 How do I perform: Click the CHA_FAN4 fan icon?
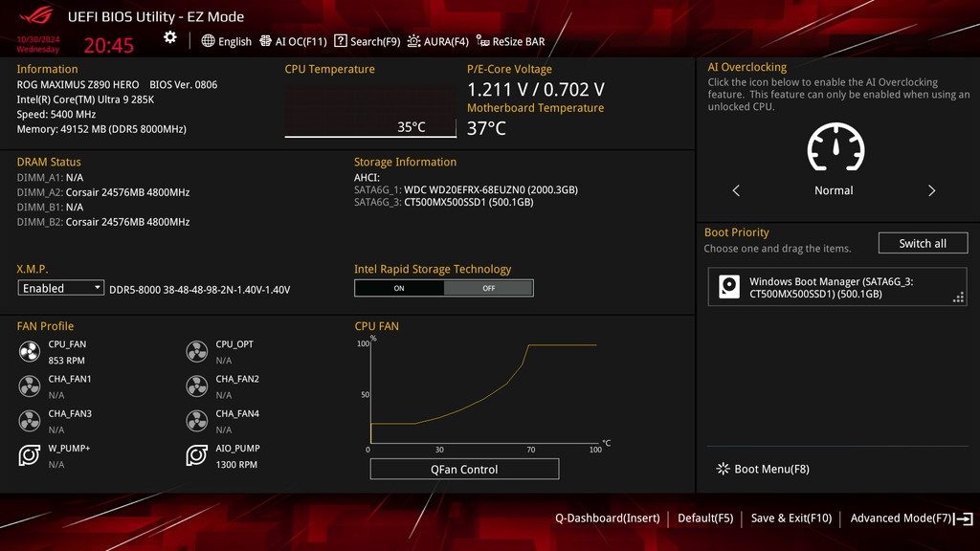pos(197,421)
